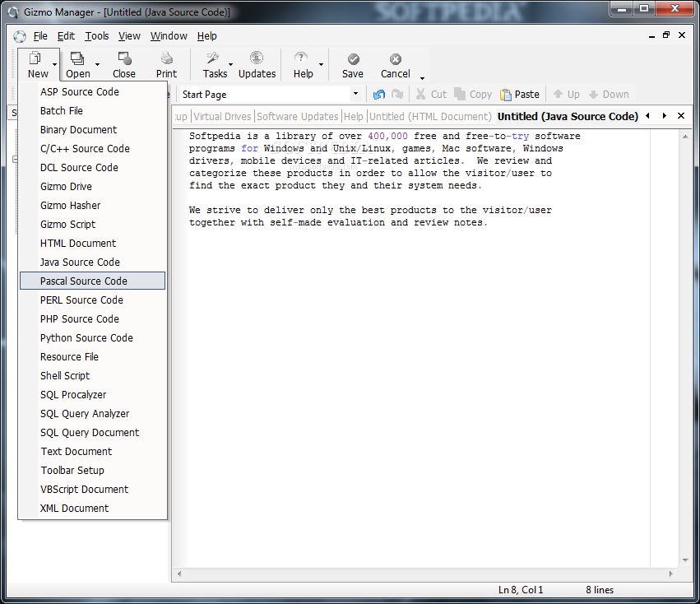Open the Help menu in menu bar
Image resolution: width=700 pixels, height=604 pixels.
[207, 35]
